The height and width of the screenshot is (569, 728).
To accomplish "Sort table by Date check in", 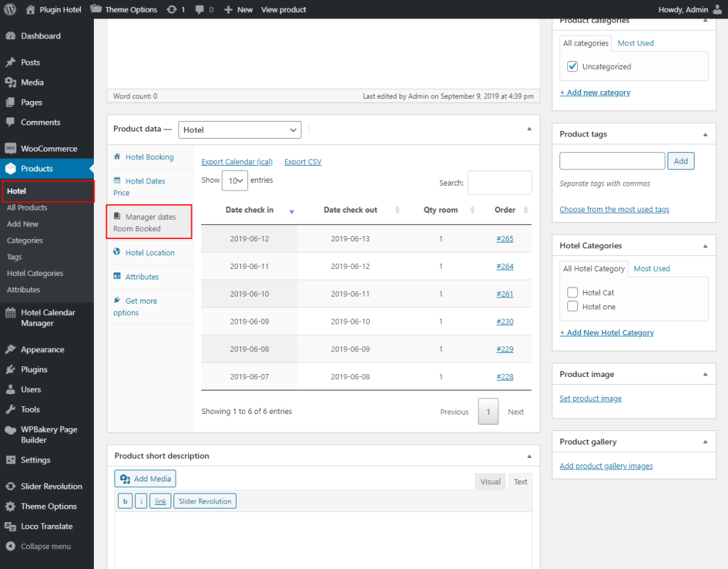I will tap(250, 211).
